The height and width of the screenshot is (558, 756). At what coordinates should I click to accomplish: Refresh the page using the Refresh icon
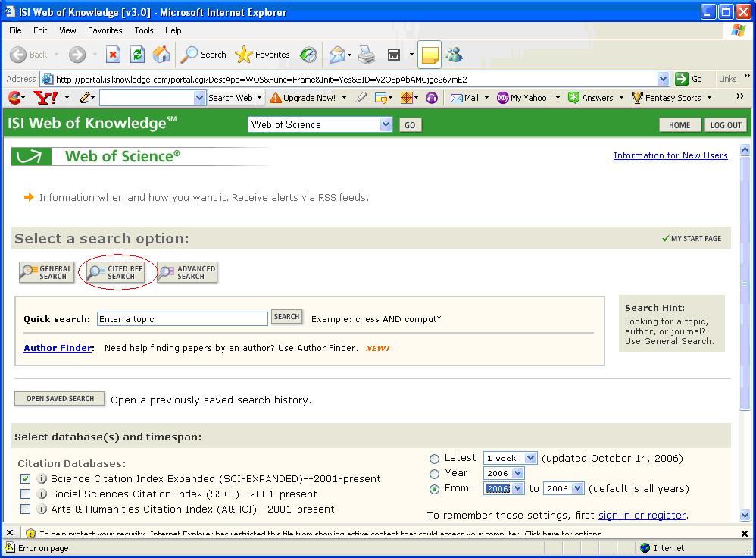click(137, 54)
